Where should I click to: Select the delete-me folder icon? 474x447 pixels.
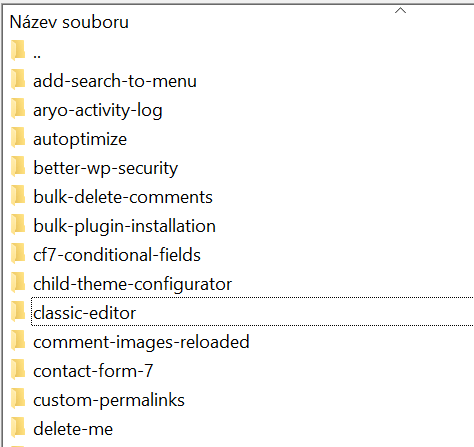(18, 427)
